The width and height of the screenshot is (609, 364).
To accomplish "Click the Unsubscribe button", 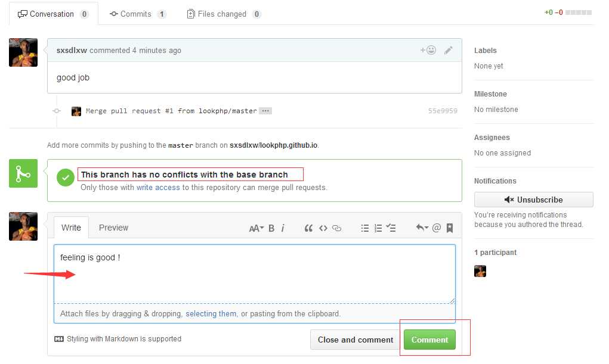I will click(534, 200).
